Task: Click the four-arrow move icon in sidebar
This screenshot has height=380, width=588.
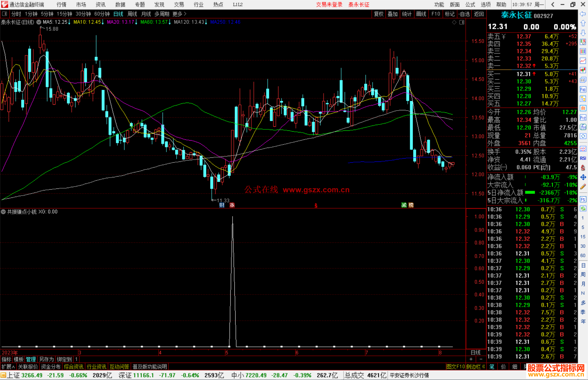Action: click(583, 177)
